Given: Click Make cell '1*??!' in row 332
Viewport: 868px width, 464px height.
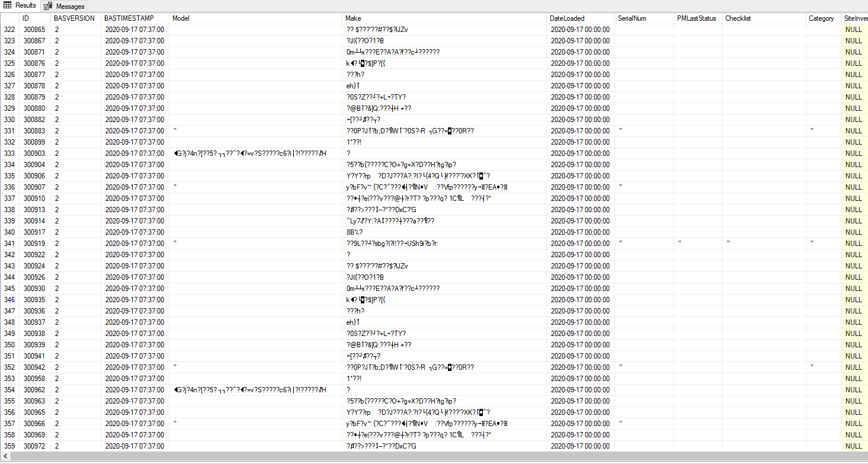Looking at the screenshot, I should pos(446,142).
